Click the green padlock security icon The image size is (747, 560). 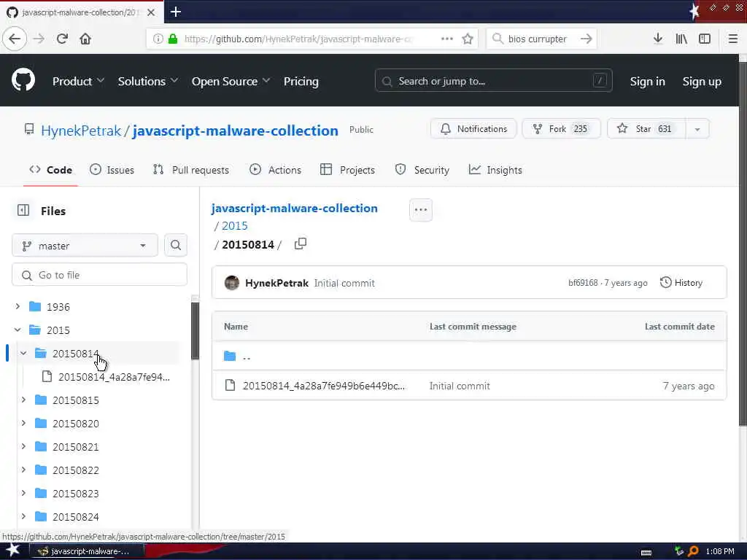coord(173,39)
